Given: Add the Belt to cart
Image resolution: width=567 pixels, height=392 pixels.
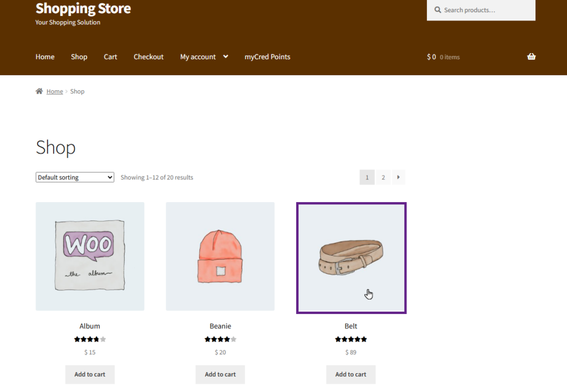Looking at the screenshot, I should tap(351, 374).
